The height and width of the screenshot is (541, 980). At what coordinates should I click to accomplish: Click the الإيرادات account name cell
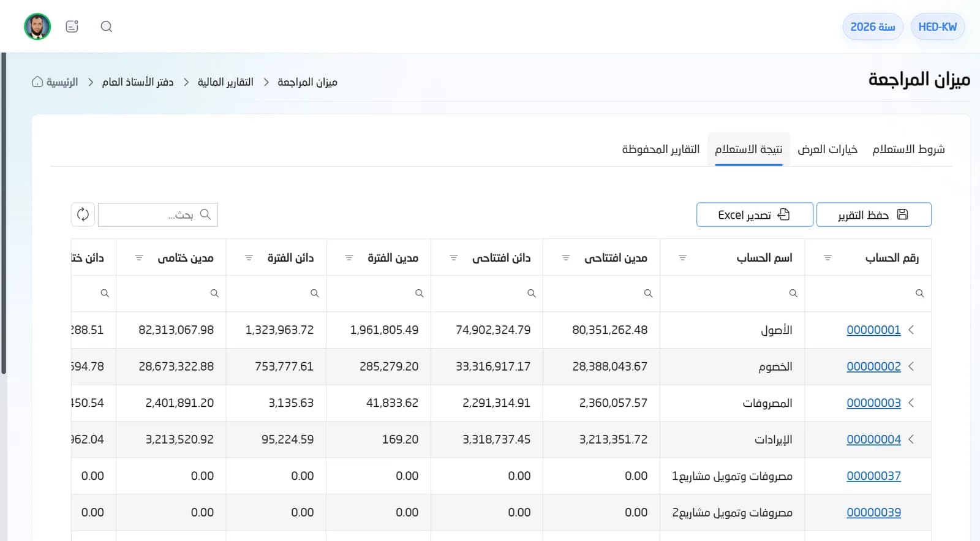coord(733,439)
